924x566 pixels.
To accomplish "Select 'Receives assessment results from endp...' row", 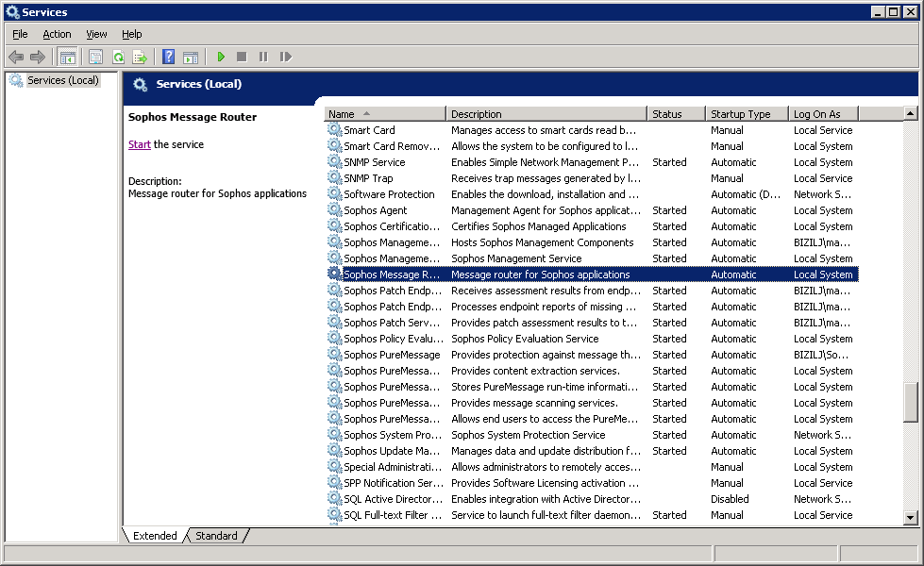I will coord(592,291).
